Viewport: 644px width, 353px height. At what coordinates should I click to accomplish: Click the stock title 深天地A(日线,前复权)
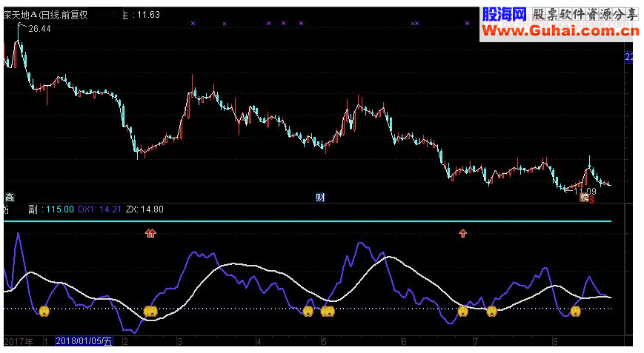click(46, 15)
